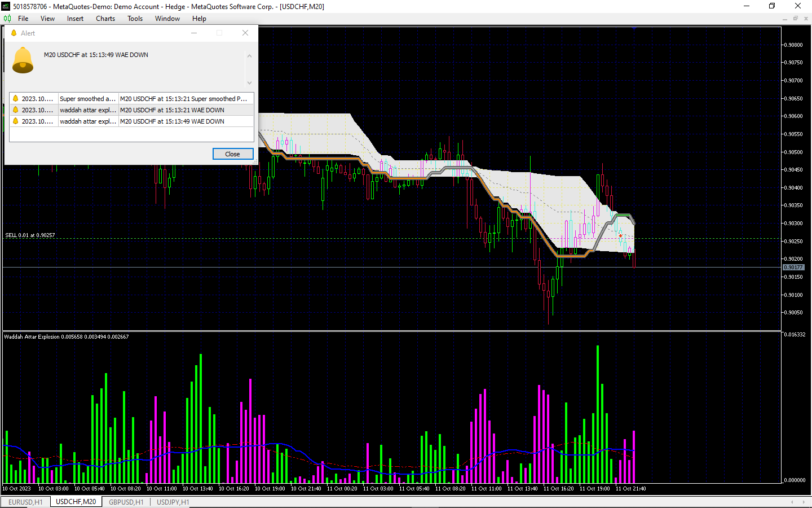Click the MetaTrader app icon in title bar
812x508 pixels.
point(6,6)
